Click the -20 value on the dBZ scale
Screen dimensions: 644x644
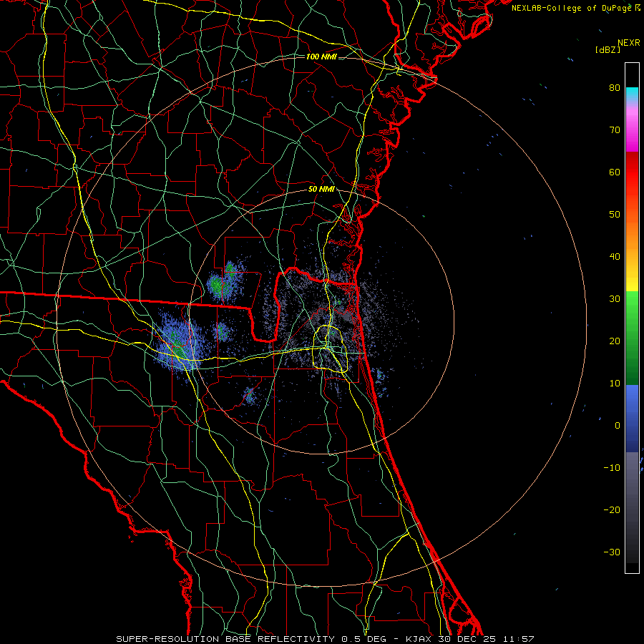[612, 510]
